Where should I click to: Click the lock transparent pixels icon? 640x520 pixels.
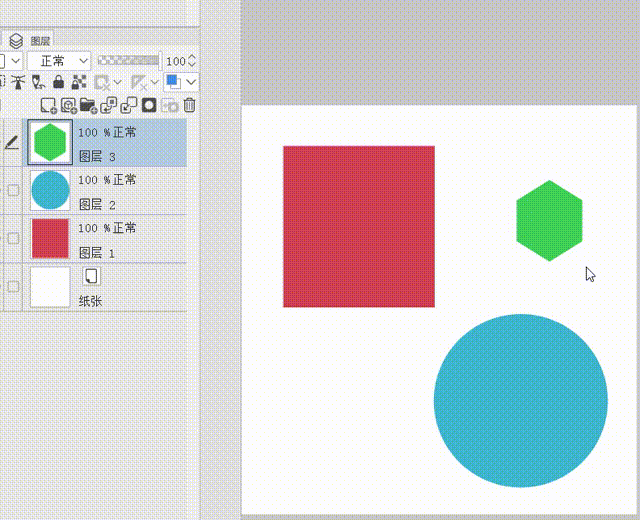(79, 82)
